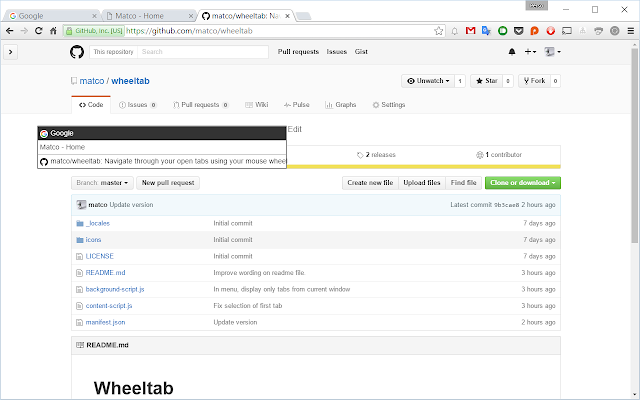This screenshot has width=640, height=400.
Task: Select Matco - Home in the tab menu
Action: (162, 147)
